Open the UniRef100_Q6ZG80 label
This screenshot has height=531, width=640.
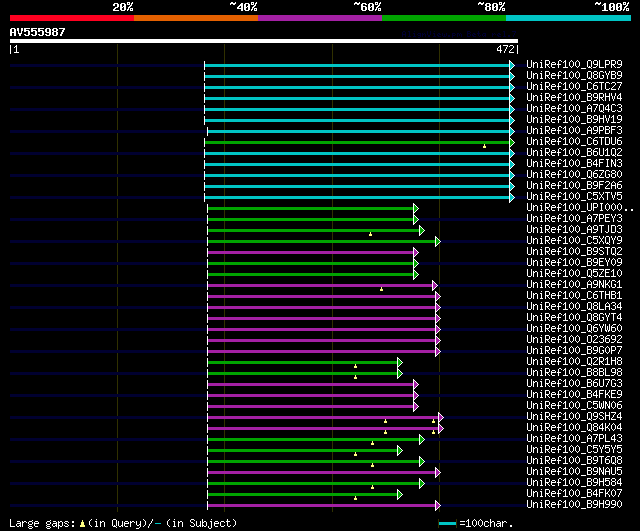click(x=574, y=175)
